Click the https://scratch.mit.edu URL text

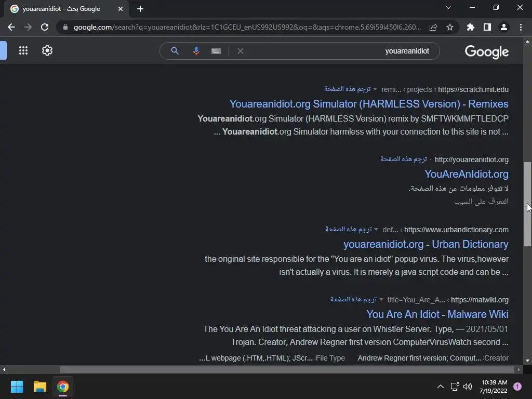tap(473, 89)
